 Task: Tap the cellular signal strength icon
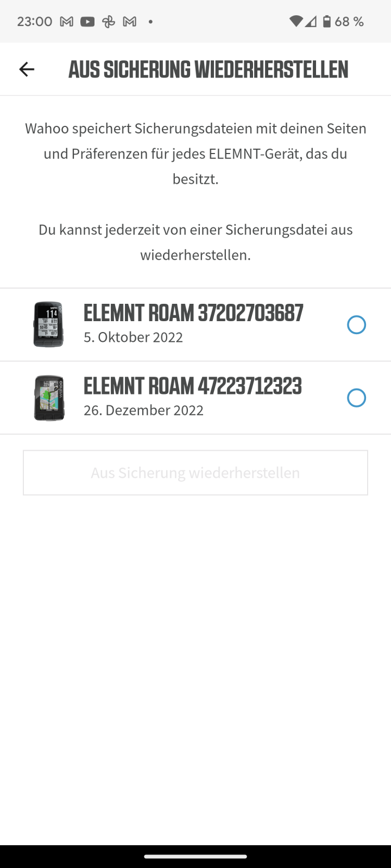point(311,22)
